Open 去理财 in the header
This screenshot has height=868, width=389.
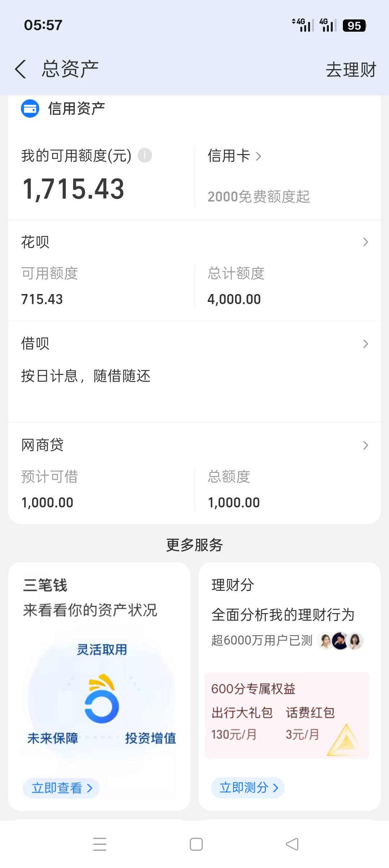(x=351, y=69)
